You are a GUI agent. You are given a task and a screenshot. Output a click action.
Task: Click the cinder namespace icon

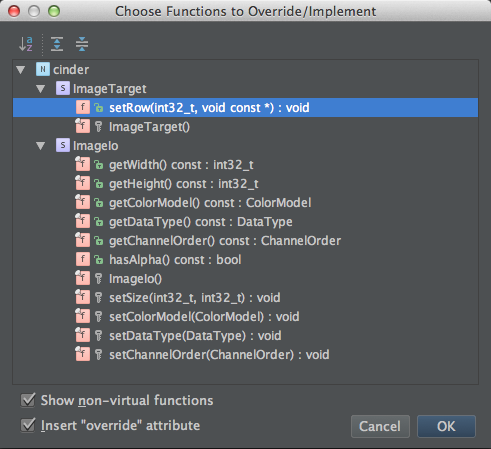[x=43, y=69]
